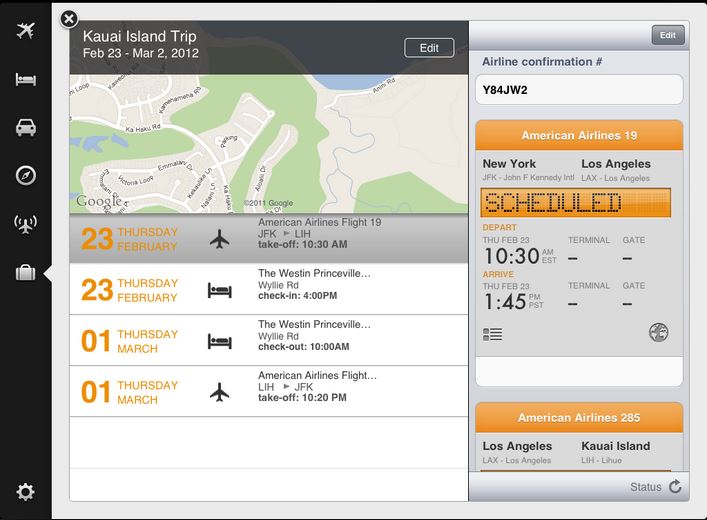Close the Kauai Island Trip panel
The height and width of the screenshot is (520, 707).
point(69,19)
